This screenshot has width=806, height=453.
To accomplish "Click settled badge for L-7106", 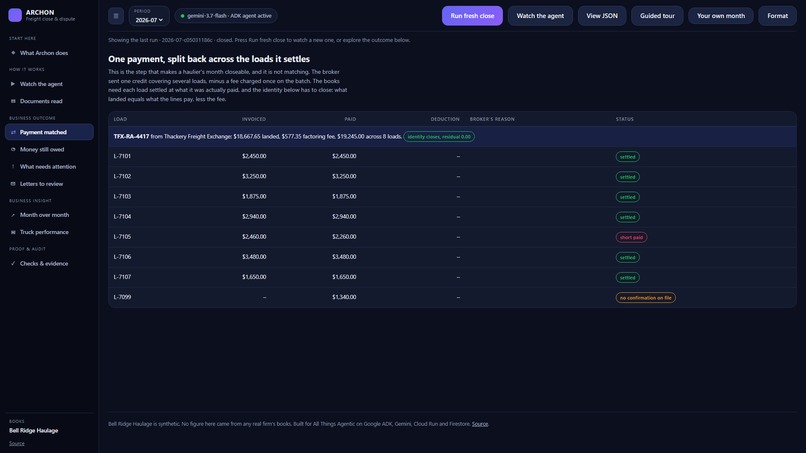I will 628,258.
